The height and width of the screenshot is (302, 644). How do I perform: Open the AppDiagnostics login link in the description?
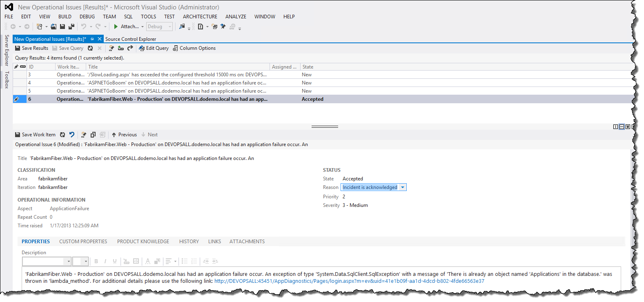click(349, 281)
